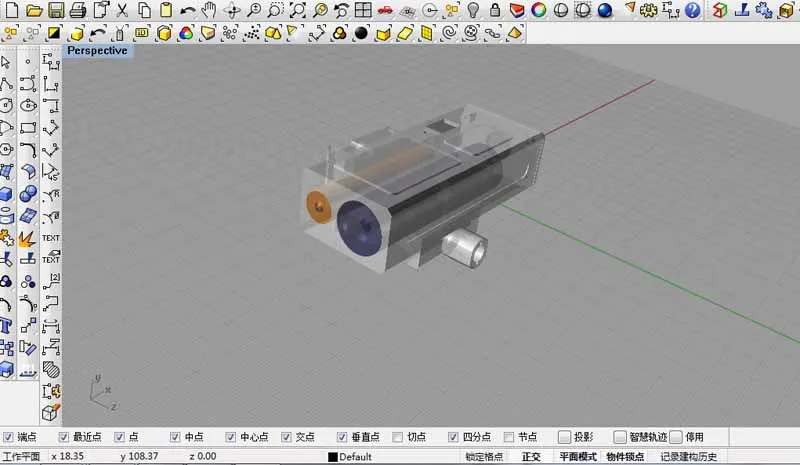Click the color wheel icon in top toolbar

pyautogui.click(x=539, y=10)
